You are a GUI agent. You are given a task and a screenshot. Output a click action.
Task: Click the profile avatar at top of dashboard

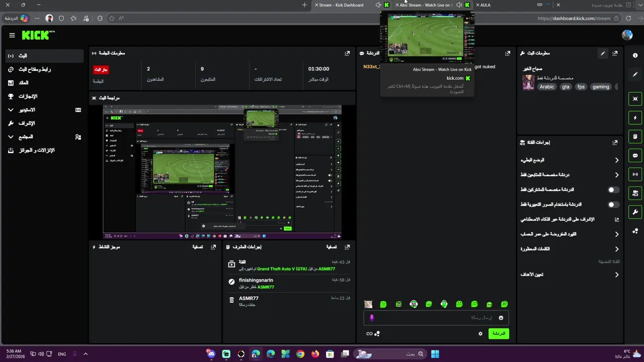point(627,35)
